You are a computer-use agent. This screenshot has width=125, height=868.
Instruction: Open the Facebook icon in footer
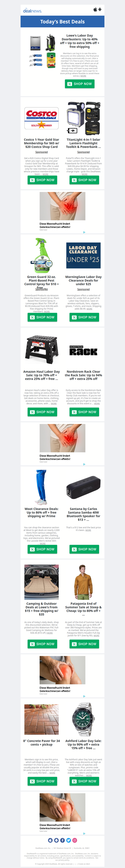pos(62,840)
